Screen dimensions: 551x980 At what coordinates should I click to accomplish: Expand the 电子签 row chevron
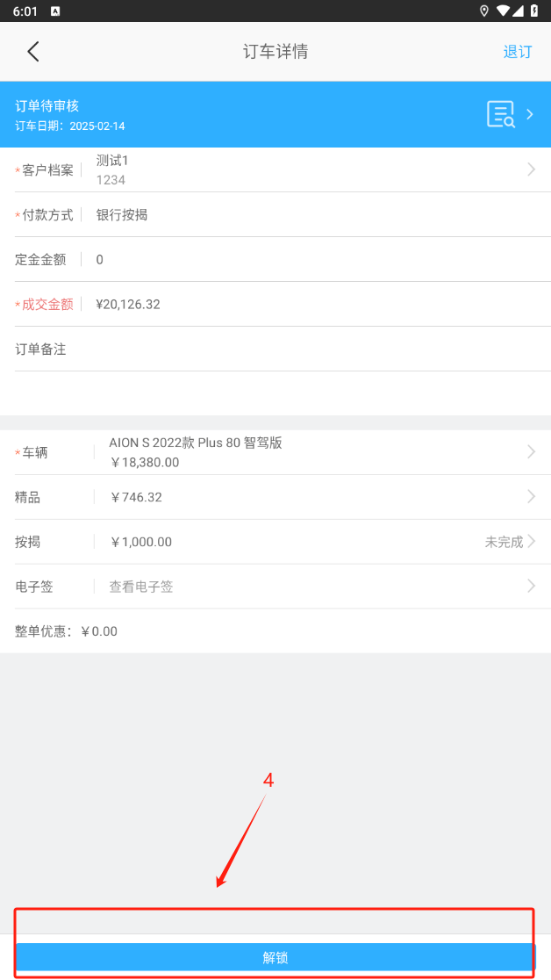tap(531, 586)
